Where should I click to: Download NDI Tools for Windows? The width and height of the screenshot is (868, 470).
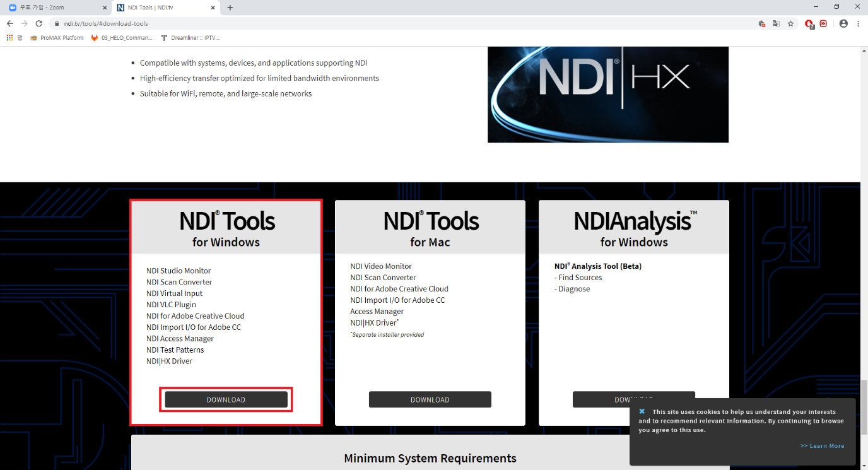coord(226,399)
